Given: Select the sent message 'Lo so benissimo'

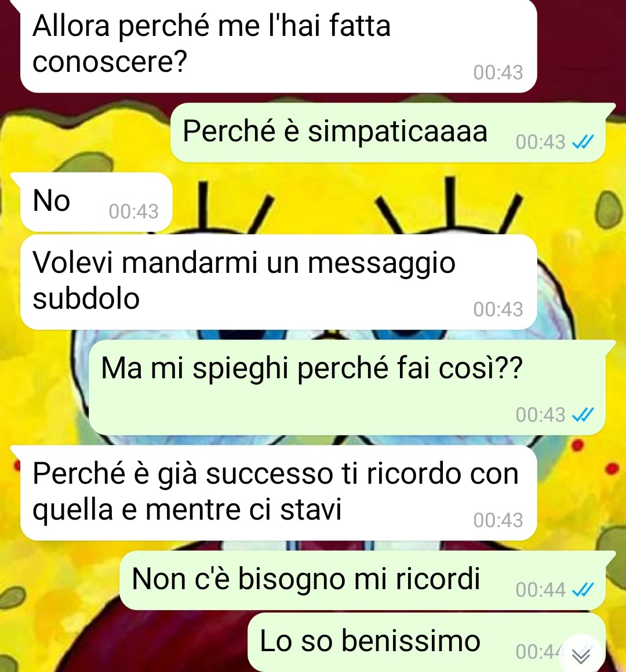Looking at the screenshot, I should click(427, 642).
